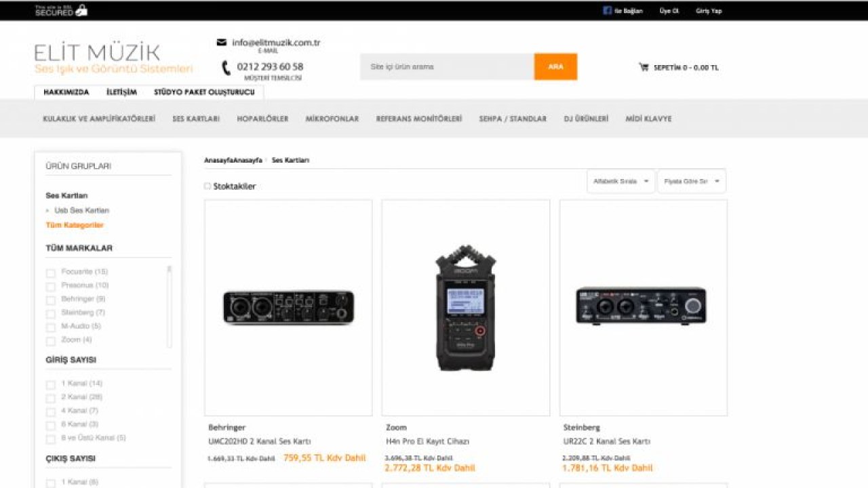The width and height of the screenshot is (868, 488).
Task: Check the Focusrite brand filter
Action: tap(51, 273)
